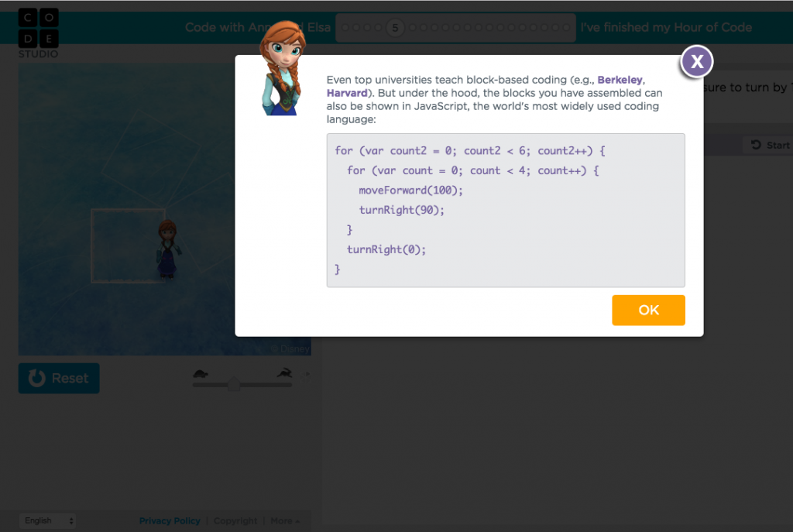Click the moveForward(100); code line

point(410,190)
